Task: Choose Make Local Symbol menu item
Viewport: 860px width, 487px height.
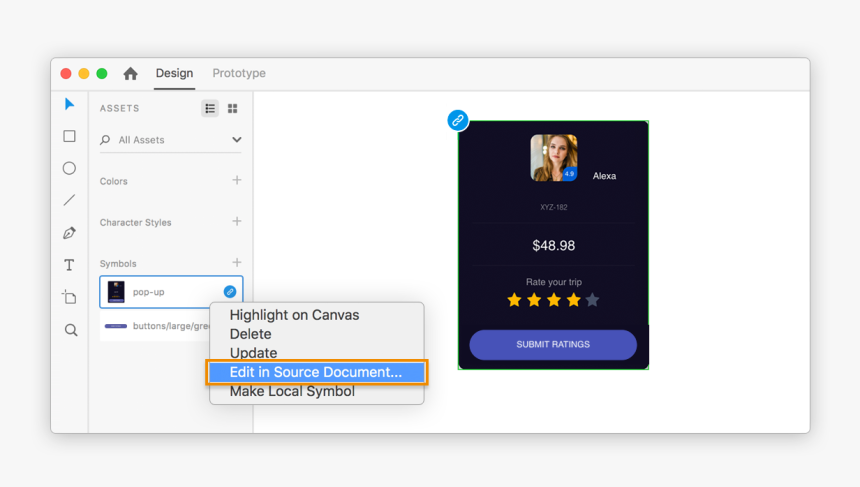Action: coord(316,391)
